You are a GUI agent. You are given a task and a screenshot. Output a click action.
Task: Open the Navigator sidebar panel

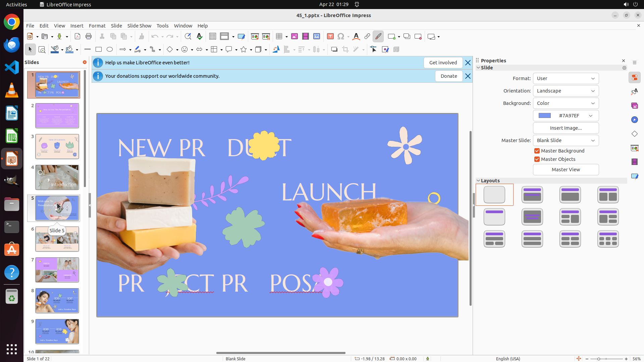(634, 120)
